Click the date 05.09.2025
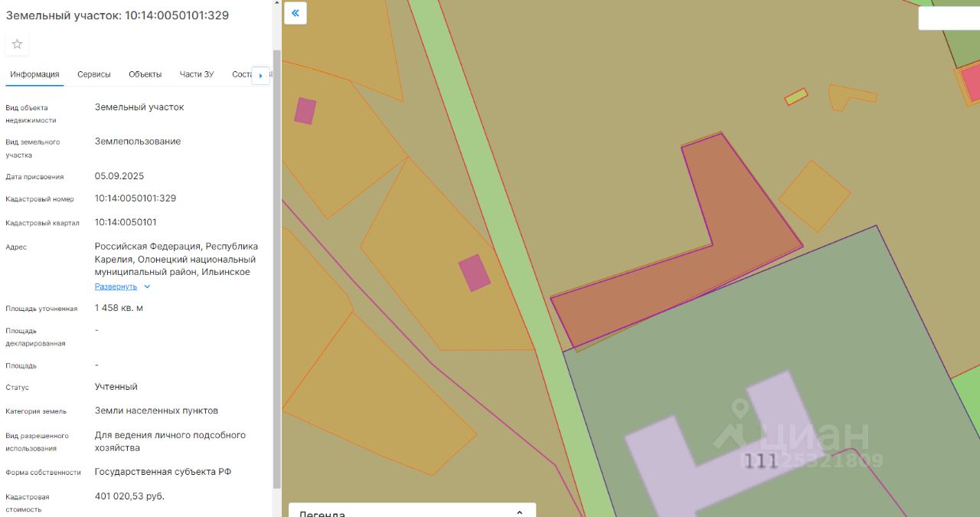 [x=119, y=176]
